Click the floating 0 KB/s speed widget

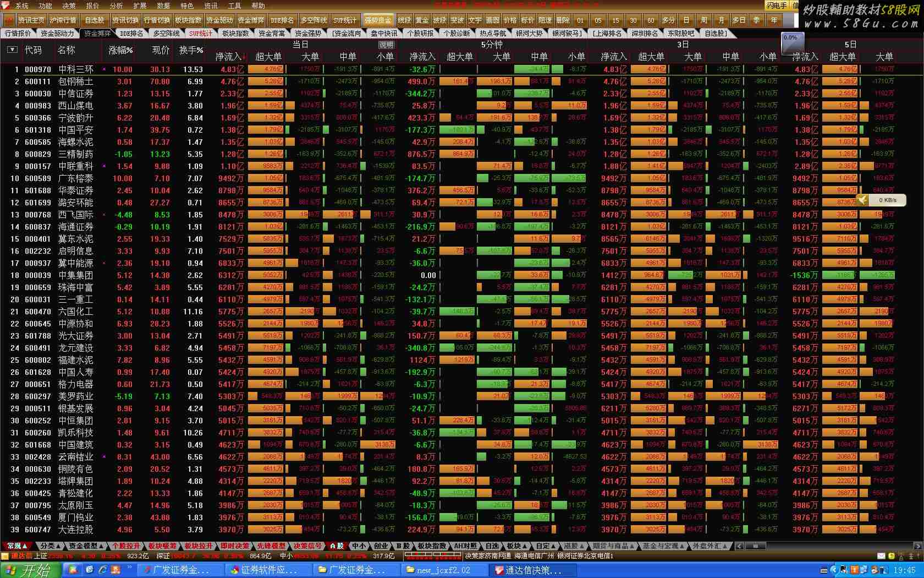tap(881, 200)
